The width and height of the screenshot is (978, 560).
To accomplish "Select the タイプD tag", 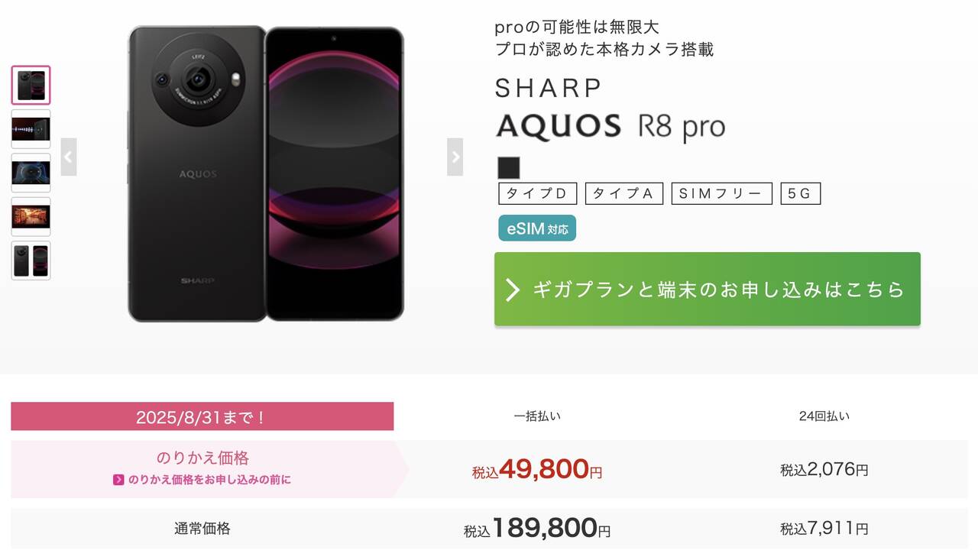I will point(537,193).
